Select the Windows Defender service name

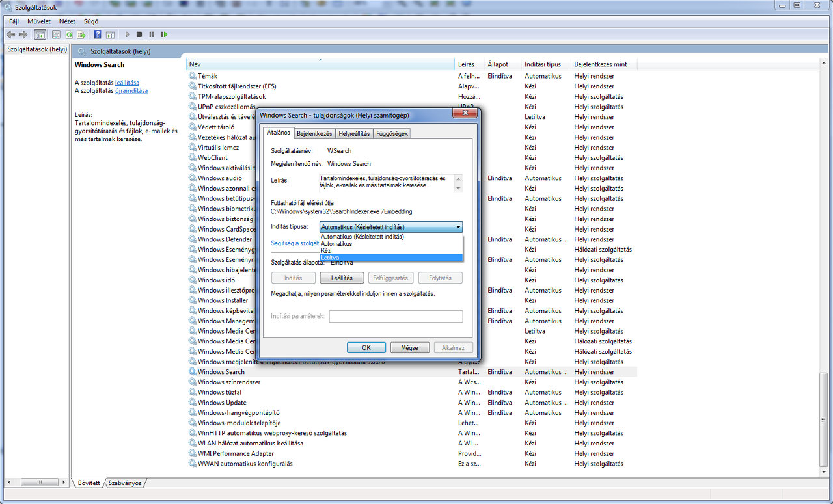point(225,239)
